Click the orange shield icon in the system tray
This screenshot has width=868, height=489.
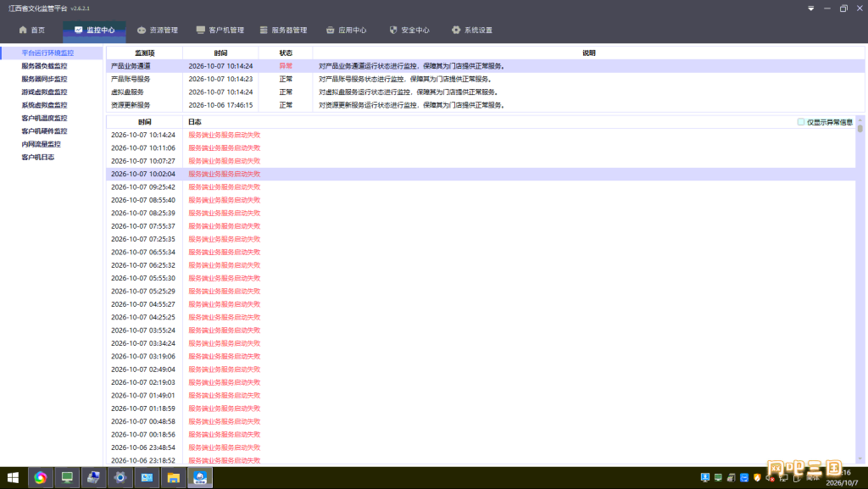click(x=757, y=477)
